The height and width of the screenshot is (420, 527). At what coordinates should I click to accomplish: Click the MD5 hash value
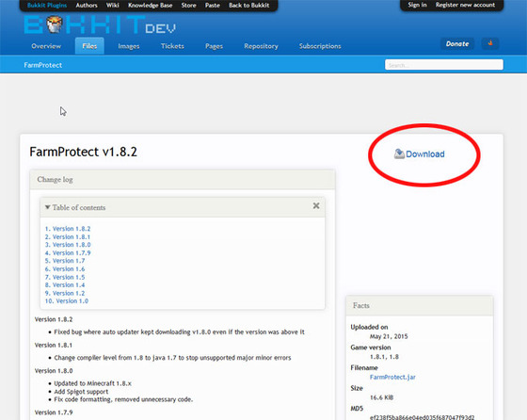pyautogui.click(x=422, y=417)
